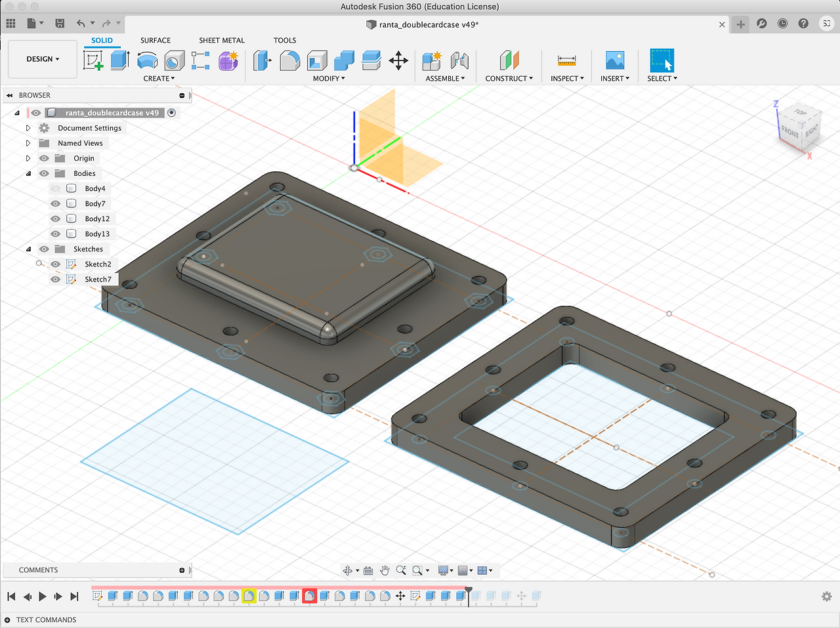Click the Extensions icon in title bar
Screen dimensions: 840x628
(x=762, y=23)
